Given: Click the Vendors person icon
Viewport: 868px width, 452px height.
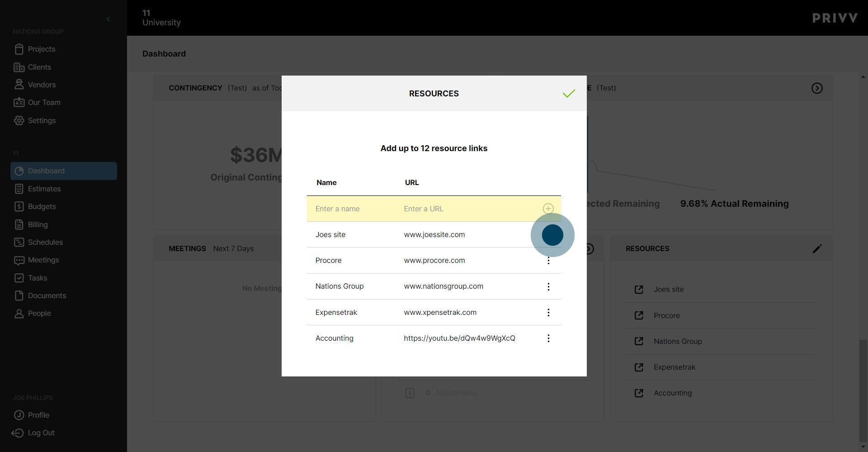Looking at the screenshot, I should [19, 84].
